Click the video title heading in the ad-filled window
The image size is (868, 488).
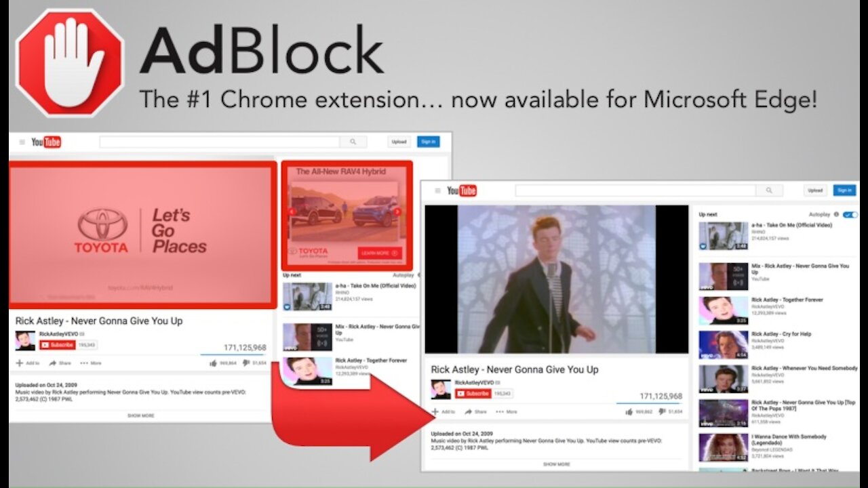[99, 321]
